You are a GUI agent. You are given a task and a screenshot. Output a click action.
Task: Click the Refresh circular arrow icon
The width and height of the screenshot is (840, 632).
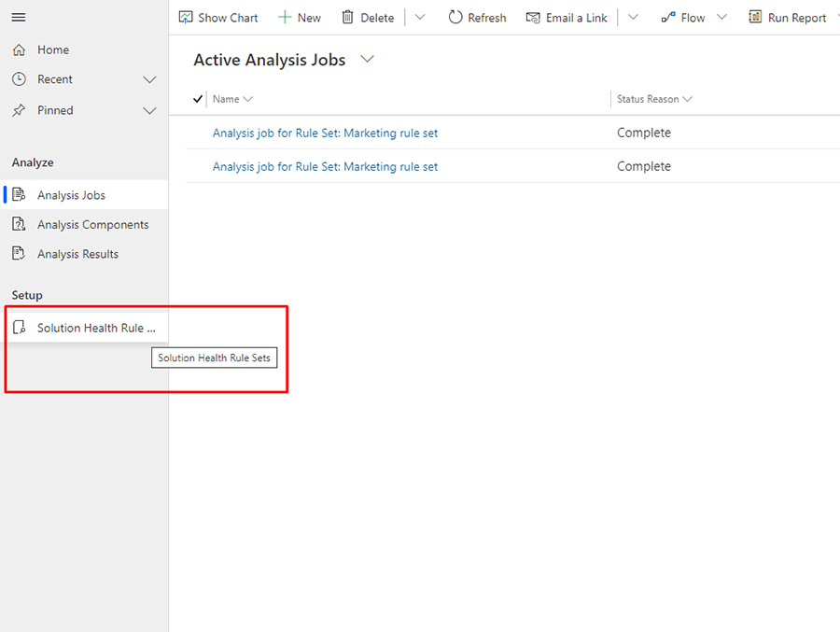tap(455, 17)
